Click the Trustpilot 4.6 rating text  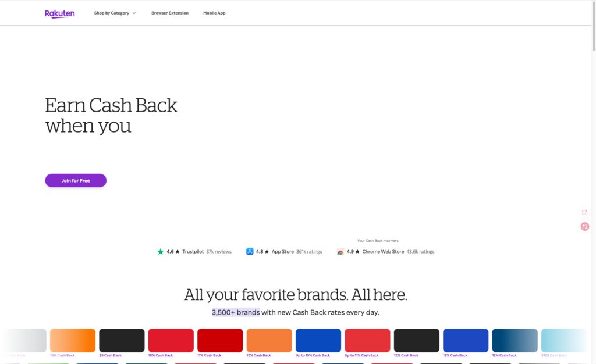point(170,252)
